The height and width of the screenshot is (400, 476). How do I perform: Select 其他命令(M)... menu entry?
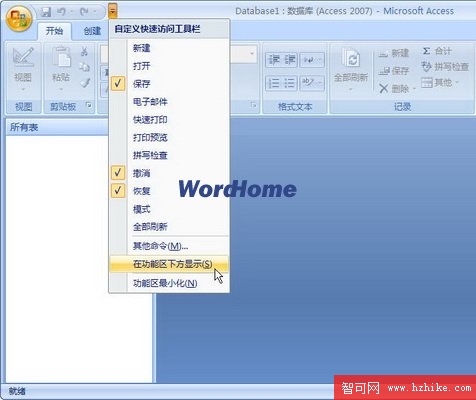tap(169, 246)
